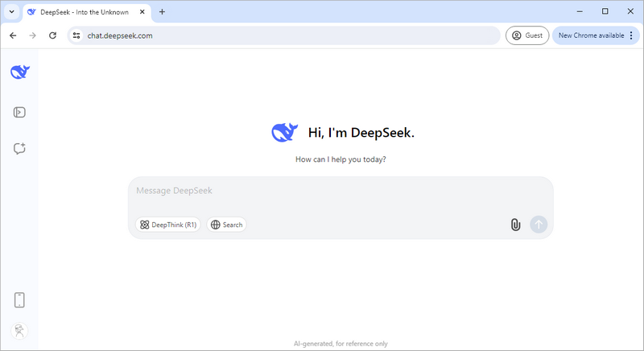
Task: Select the DeepSeek - Into the Unknown tab
Action: tap(80, 12)
